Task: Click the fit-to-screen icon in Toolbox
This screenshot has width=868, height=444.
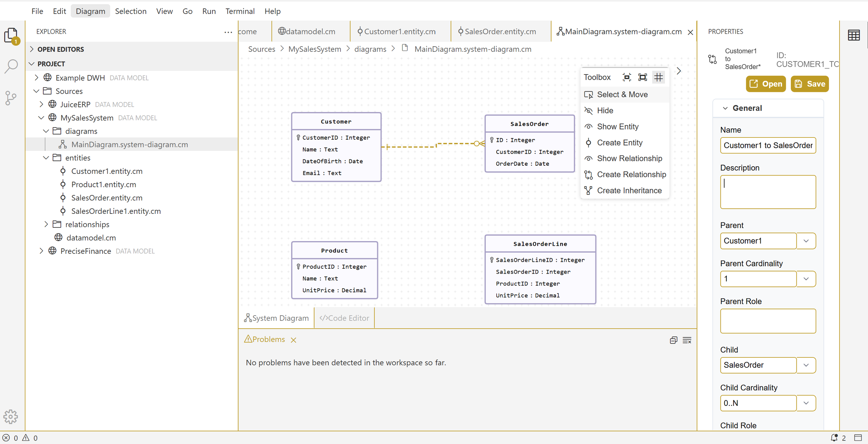Action: click(642, 77)
